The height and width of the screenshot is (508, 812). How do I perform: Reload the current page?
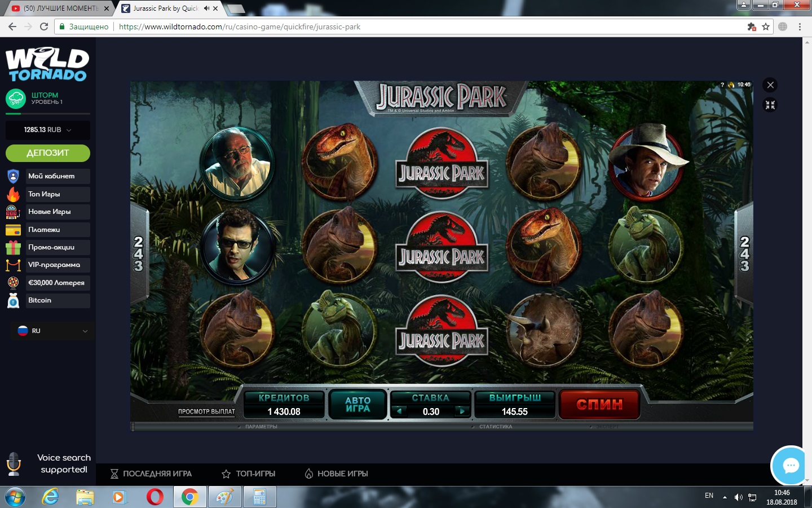pos(44,27)
